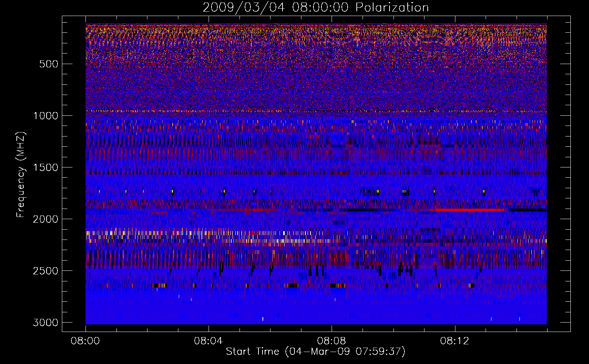This screenshot has height=364, width=589.
Task: Click the '2500' frequency tick label
Action: (46, 271)
